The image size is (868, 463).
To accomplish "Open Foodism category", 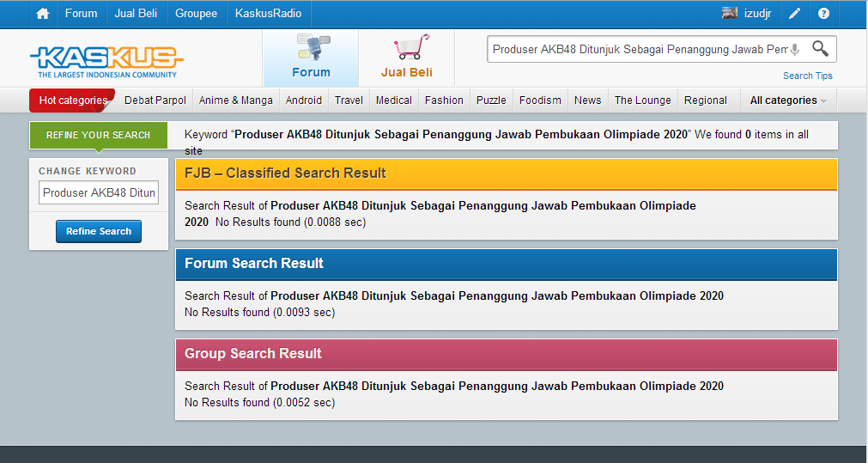I will point(540,101).
